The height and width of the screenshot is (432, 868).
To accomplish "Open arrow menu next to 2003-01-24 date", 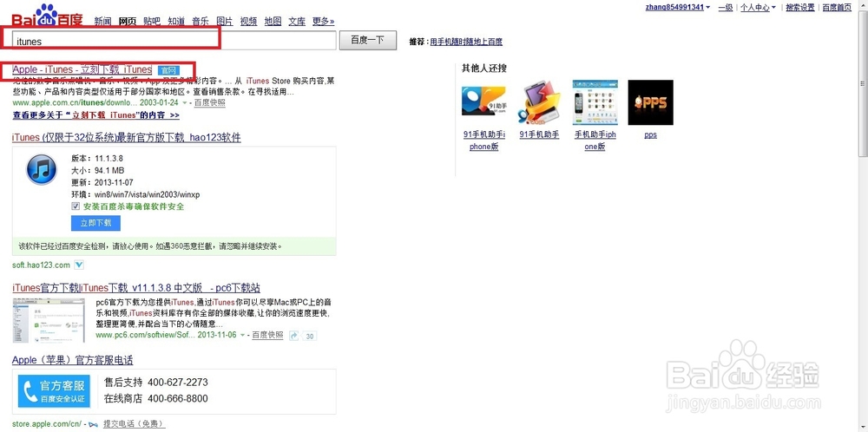I will [185, 103].
